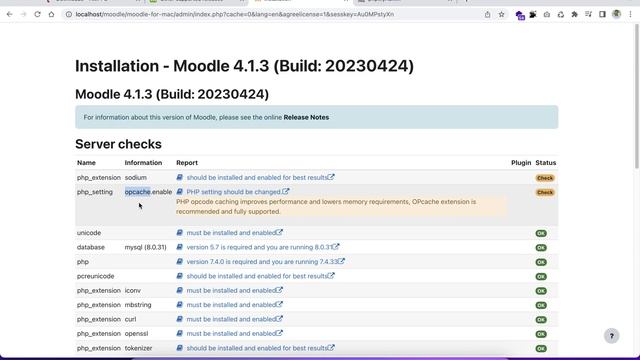Open the Chrome three-dot menu

coord(631,14)
